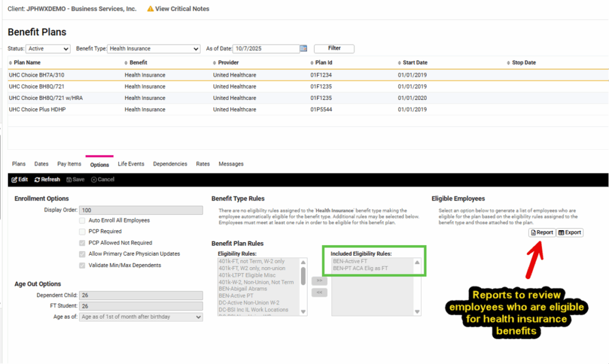The width and height of the screenshot is (609, 364).
Task: Open the Life Events tab
Action: 131,164
